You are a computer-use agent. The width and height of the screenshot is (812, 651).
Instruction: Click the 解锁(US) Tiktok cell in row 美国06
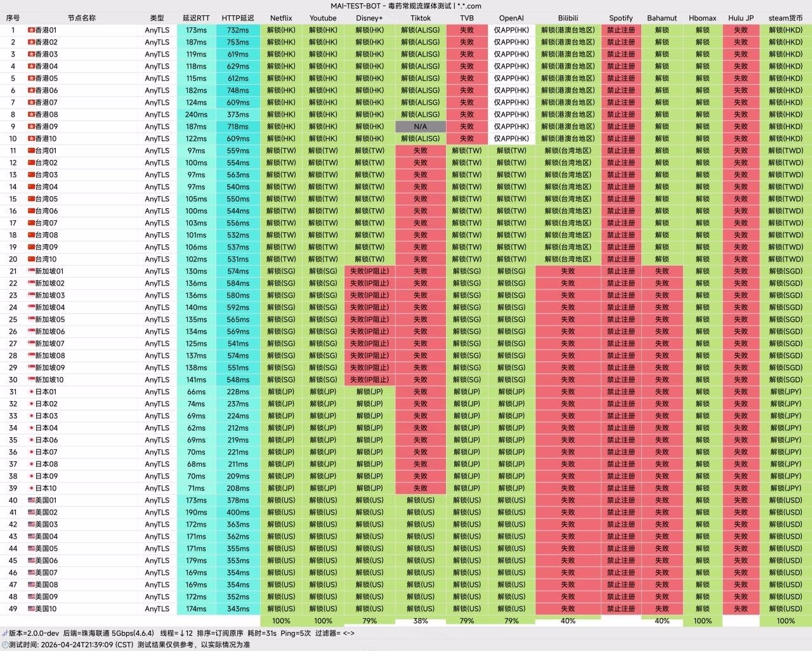pyautogui.click(x=421, y=560)
